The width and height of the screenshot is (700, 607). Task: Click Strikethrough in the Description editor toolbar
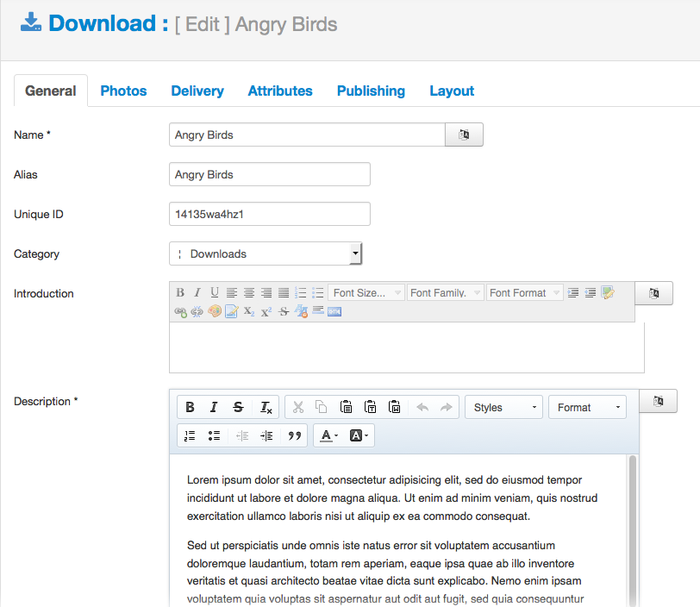(x=239, y=407)
